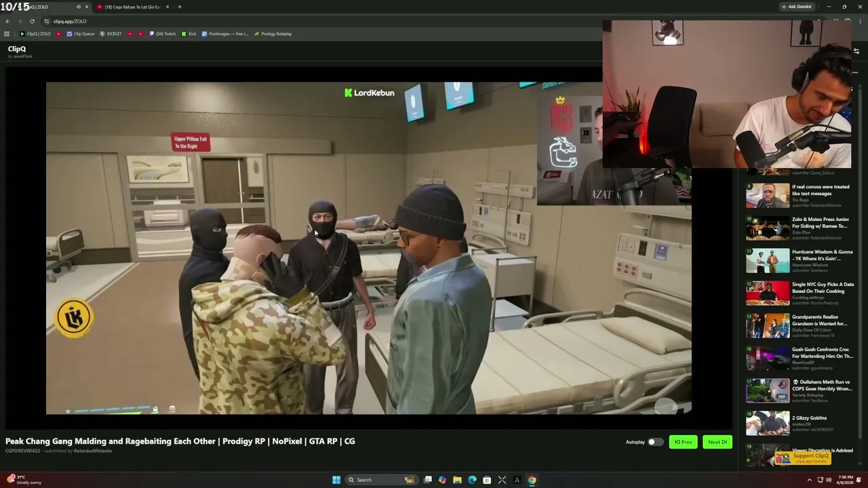Open Microsoft Edge from the taskbar
868x488 pixels.
coord(472,480)
